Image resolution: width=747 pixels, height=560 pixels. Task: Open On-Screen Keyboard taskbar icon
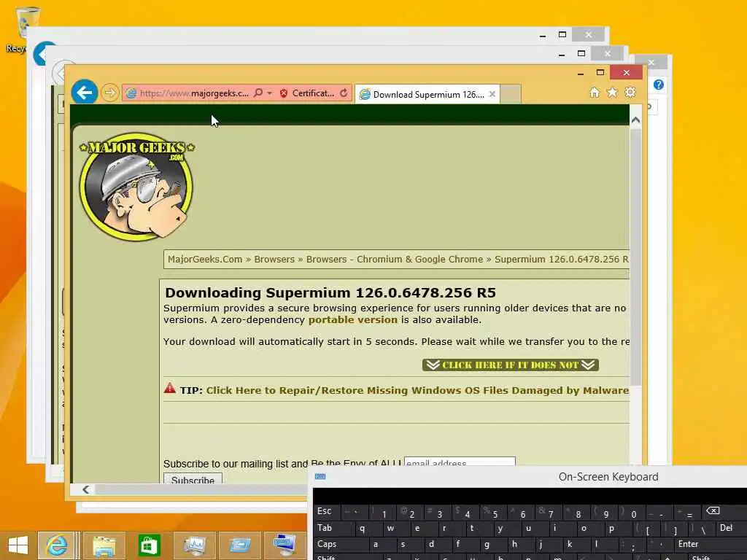tap(285, 545)
